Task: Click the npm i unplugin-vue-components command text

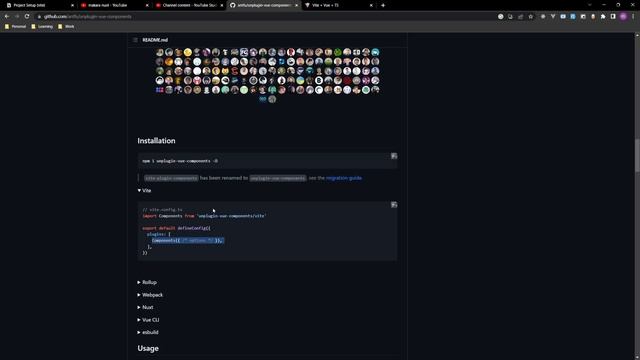Action: (180, 161)
